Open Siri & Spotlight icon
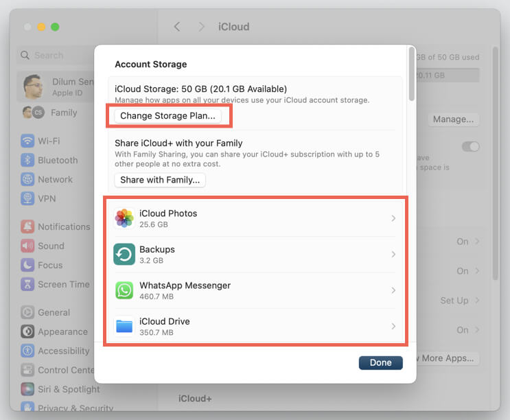 [27, 389]
